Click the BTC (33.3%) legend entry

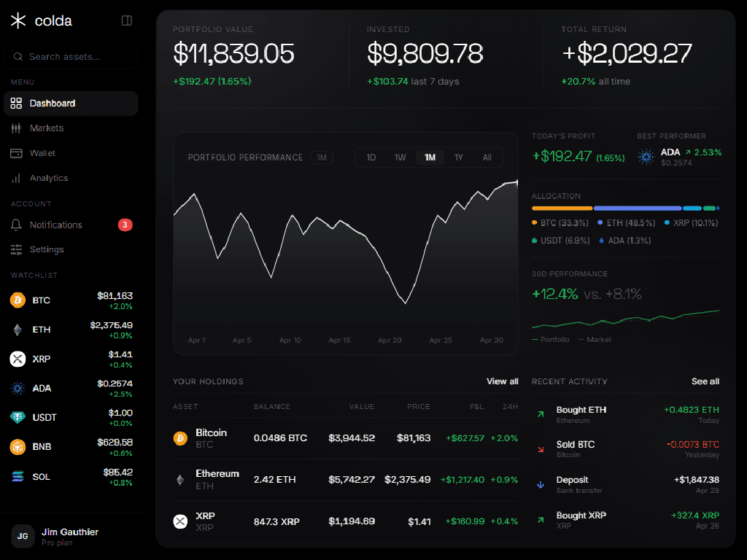point(560,223)
